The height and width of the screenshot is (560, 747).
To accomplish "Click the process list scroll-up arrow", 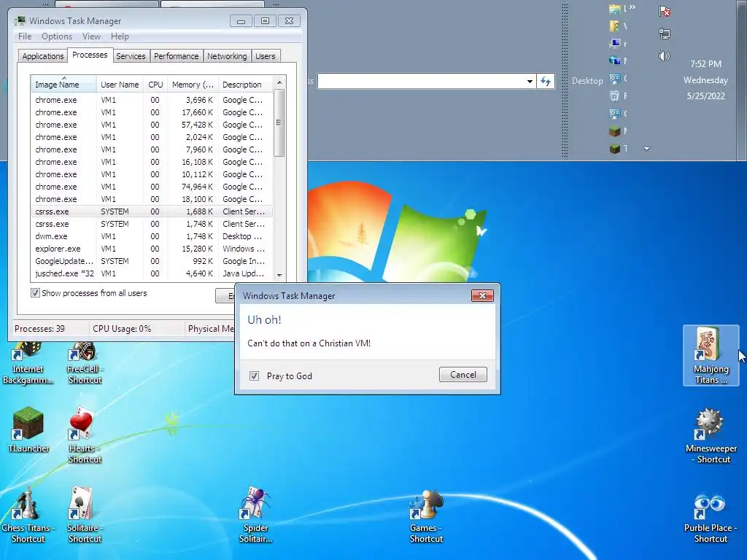I will [x=279, y=82].
